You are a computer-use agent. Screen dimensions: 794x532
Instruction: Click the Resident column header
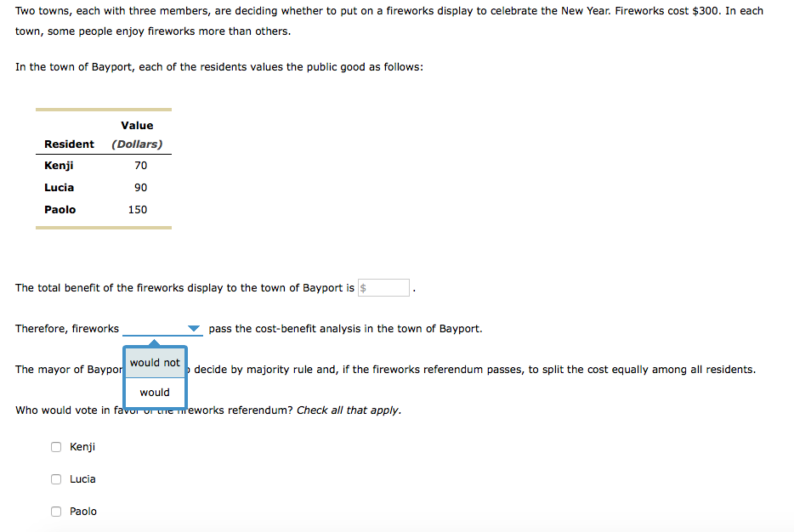click(x=69, y=144)
